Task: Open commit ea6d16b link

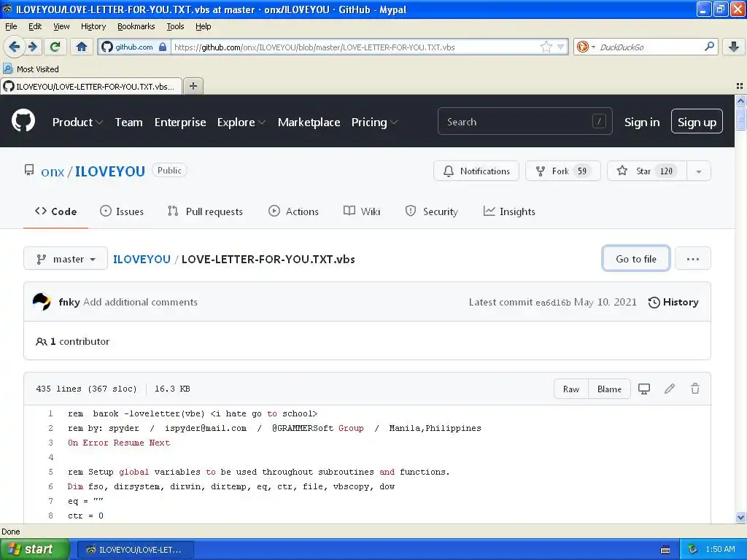Action: pyautogui.click(x=553, y=303)
